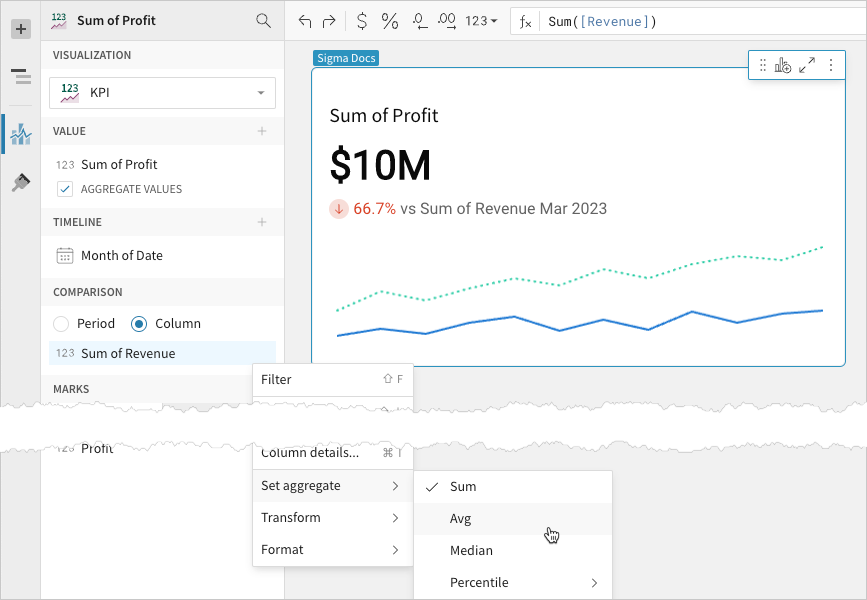Expand the Percentile aggregate submenu
867x600 pixels.
[512, 582]
